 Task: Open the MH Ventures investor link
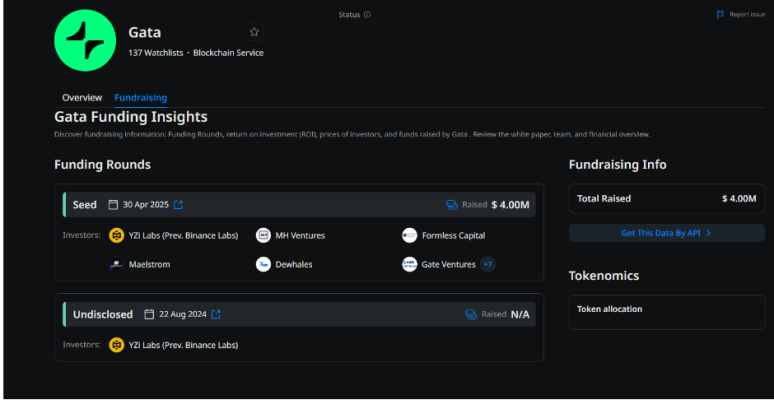(300, 236)
